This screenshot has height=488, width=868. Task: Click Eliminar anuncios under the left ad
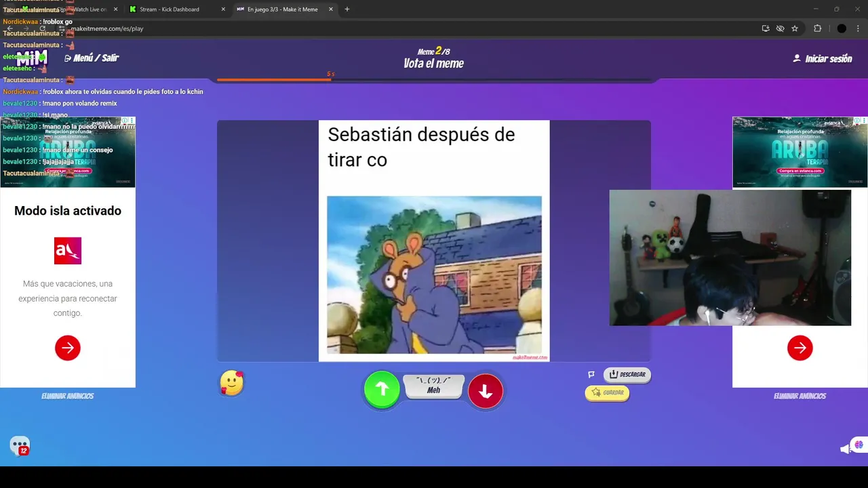coord(67,396)
